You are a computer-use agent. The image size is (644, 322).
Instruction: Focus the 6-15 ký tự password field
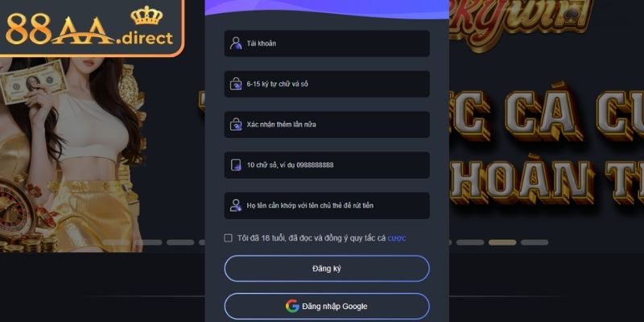point(327,84)
